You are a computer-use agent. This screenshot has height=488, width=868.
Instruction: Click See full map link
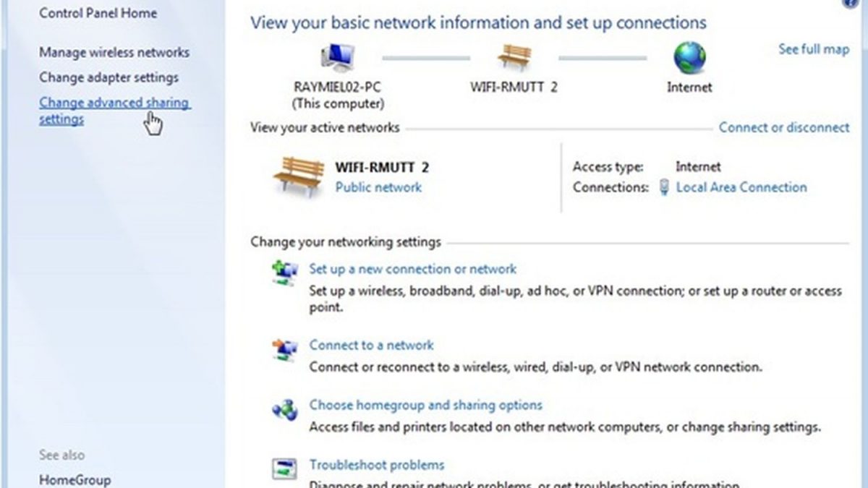tap(814, 49)
